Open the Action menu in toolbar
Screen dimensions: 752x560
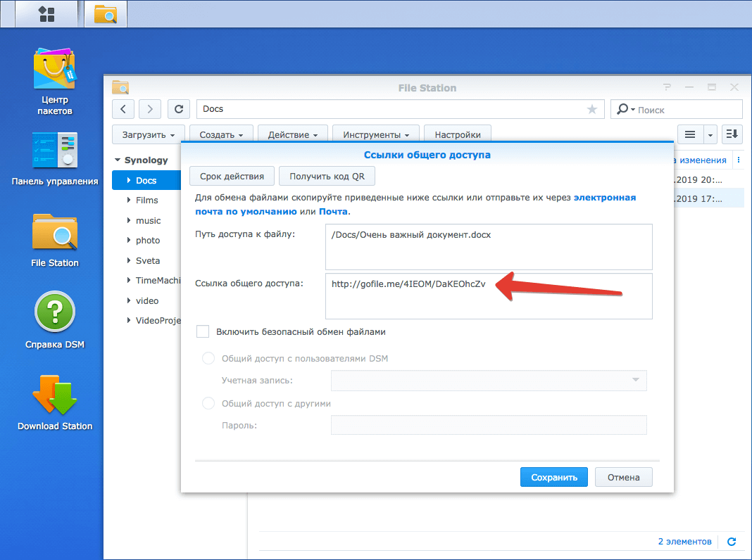pos(292,134)
